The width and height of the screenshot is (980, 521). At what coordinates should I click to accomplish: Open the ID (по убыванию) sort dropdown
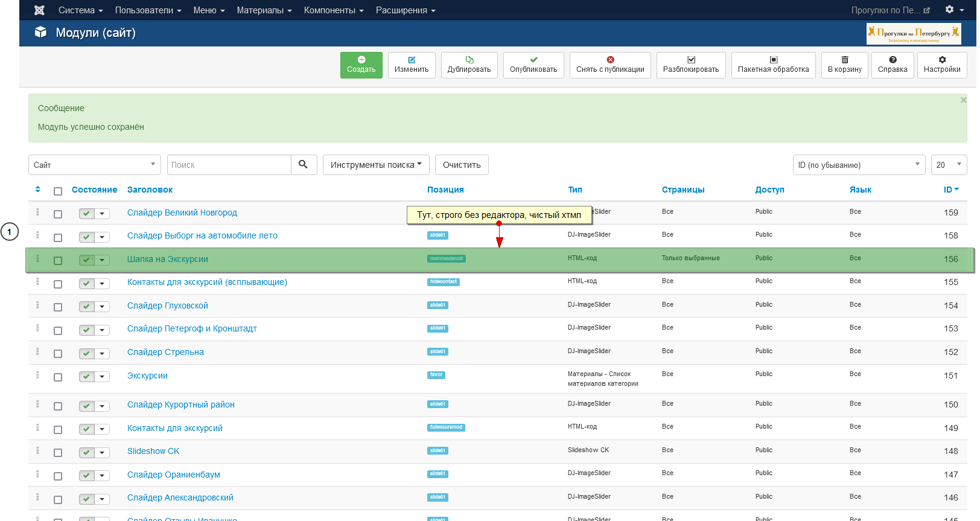[x=858, y=165]
